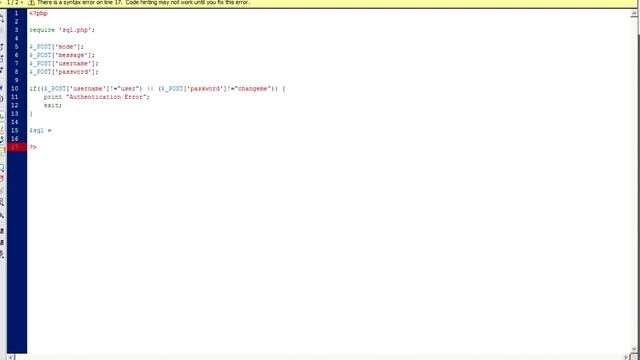Click the syntax error message on line 17
Image resolution: width=640 pixels, height=360 pixels.
143,2
